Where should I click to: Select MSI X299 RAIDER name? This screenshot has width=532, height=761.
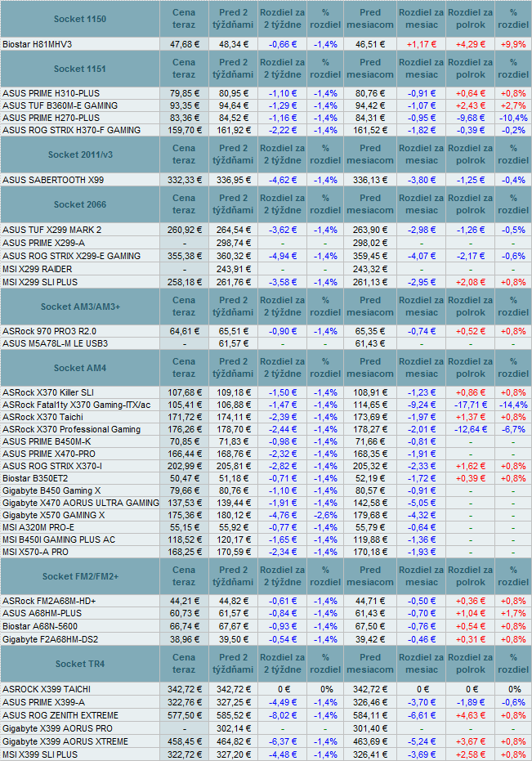[x=38, y=270]
